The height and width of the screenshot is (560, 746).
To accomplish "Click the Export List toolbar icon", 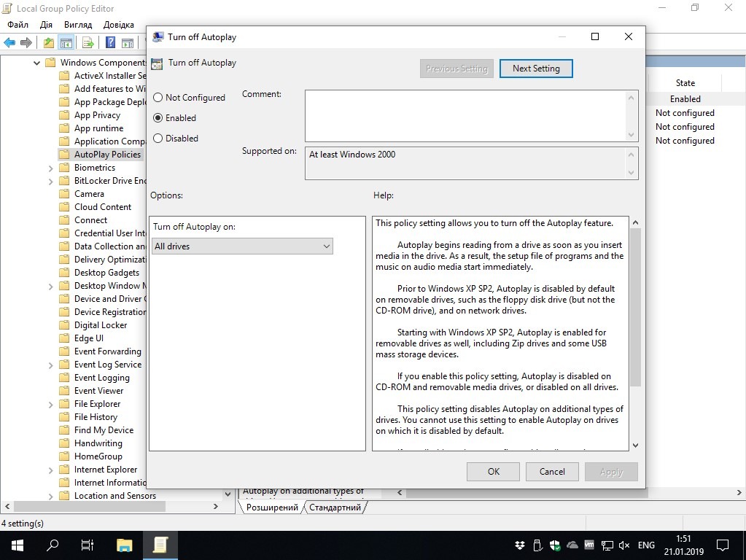I will pyautogui.click(x=88, y=43).
